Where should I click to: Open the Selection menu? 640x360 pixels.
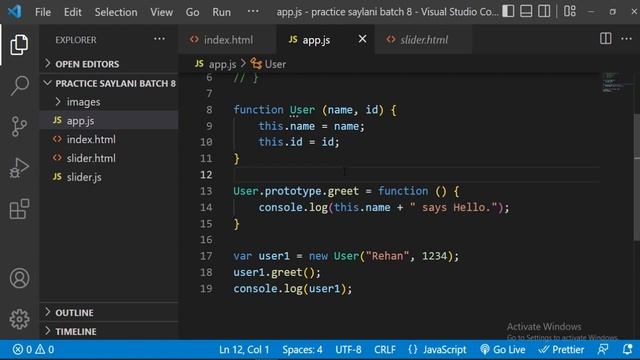point(116,12)
